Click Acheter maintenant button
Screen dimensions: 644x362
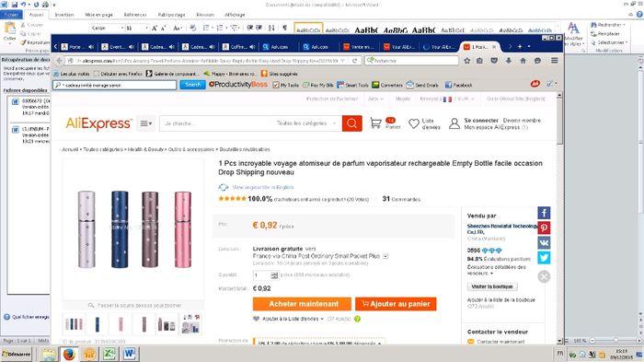tap(303, 304)
